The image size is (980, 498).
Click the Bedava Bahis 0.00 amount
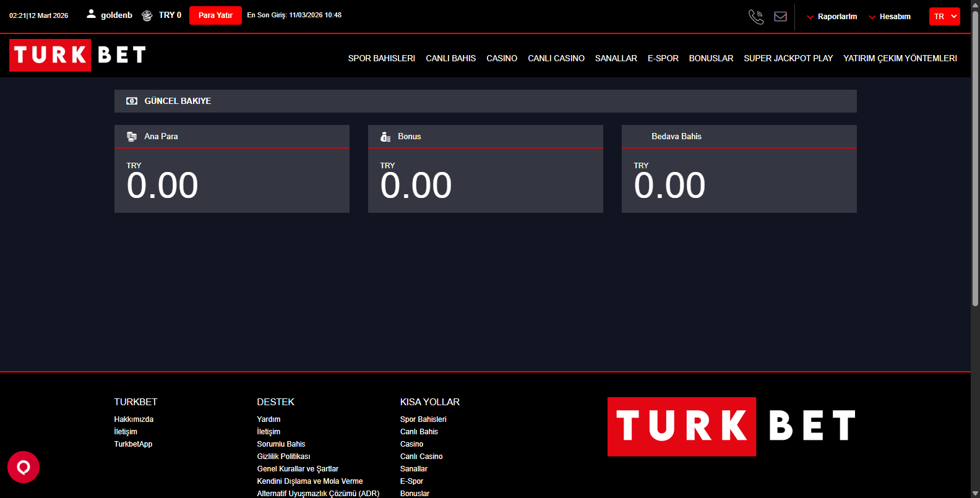[669, 186]
